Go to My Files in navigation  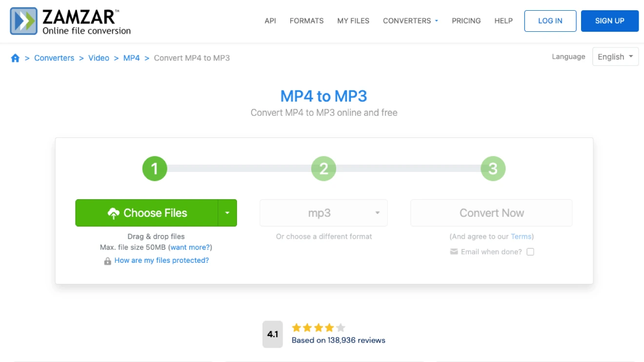tap(353, 21)
